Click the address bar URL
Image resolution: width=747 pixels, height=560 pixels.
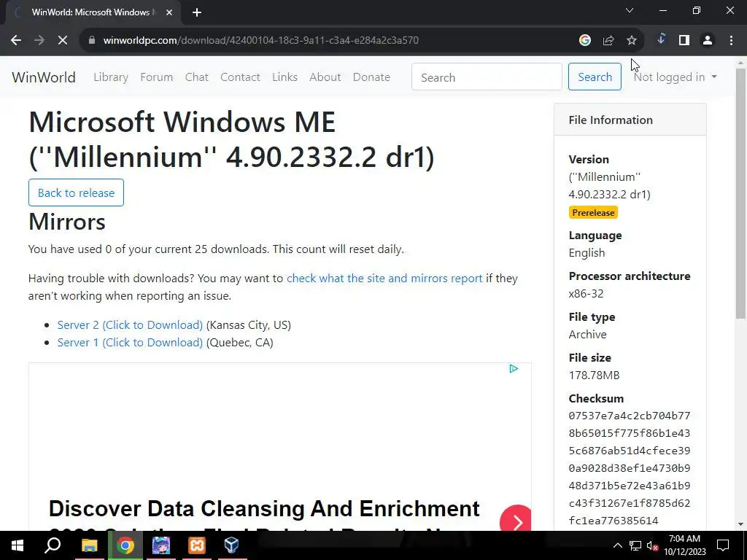click(x=261, y=40)
